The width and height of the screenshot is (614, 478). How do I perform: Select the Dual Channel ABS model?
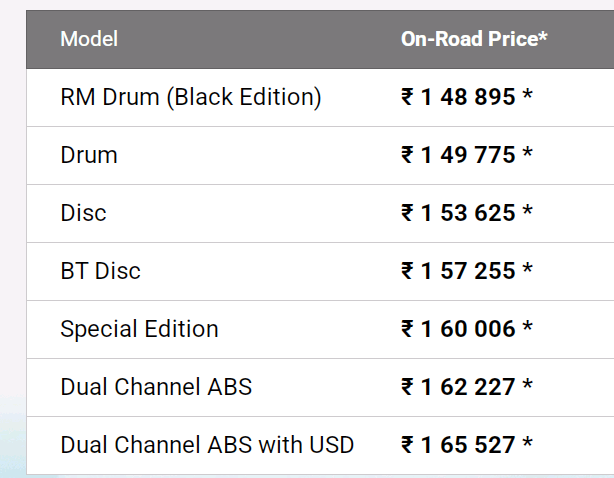point(156,387)
